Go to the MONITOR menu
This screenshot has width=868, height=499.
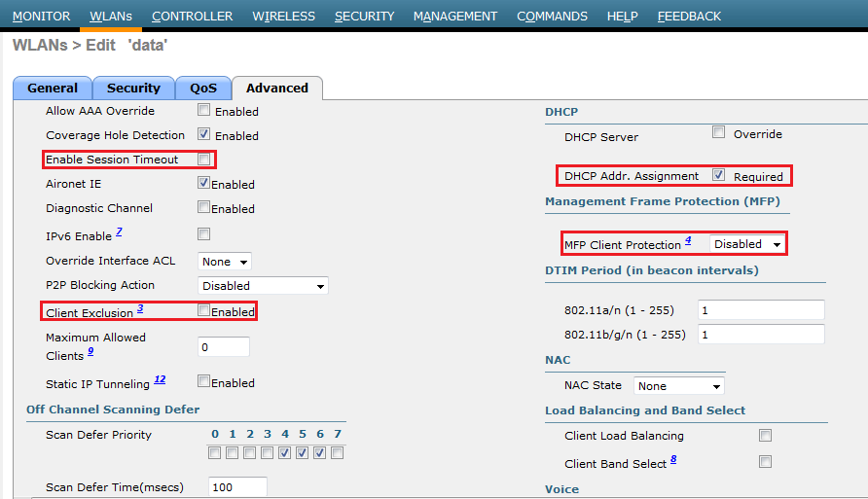[41, 17]
